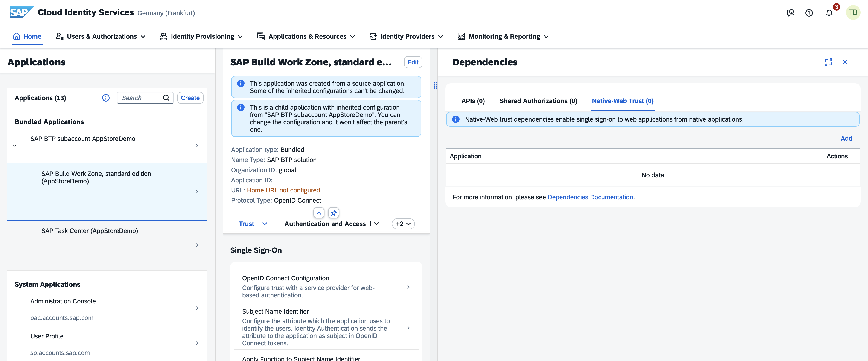Switch to the APIs (0) tab

(x=473, y=101)
